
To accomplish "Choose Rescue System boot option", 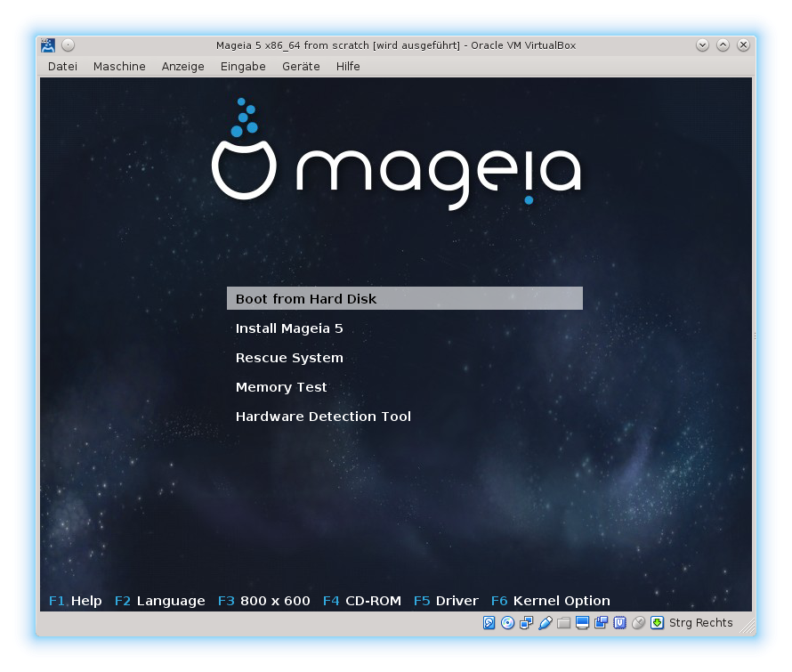I will click(289, 358).
